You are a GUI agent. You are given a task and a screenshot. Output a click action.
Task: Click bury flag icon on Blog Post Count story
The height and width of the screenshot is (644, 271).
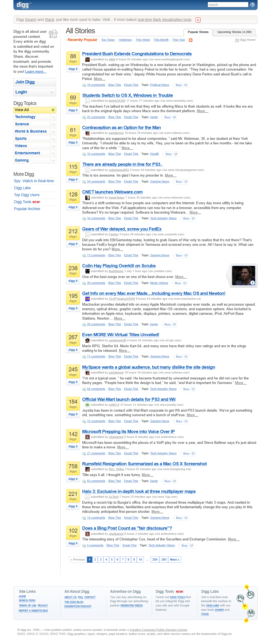pos(191,546)
